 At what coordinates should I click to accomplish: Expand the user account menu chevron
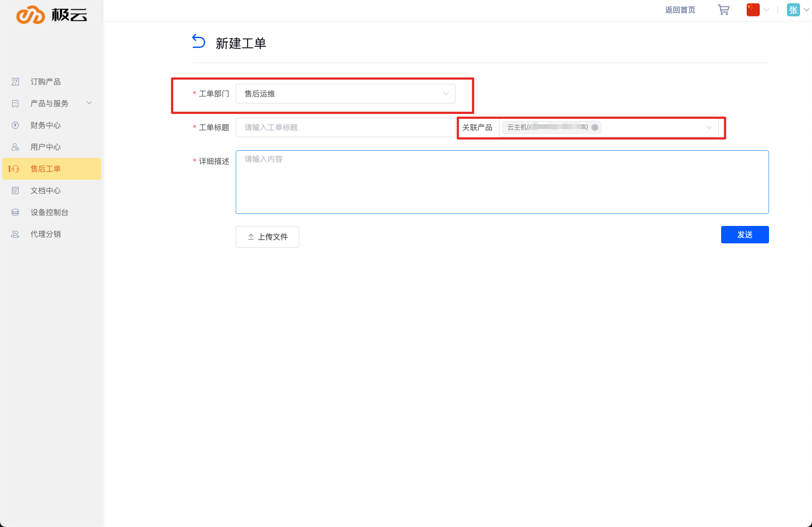(x=806, y=10)
